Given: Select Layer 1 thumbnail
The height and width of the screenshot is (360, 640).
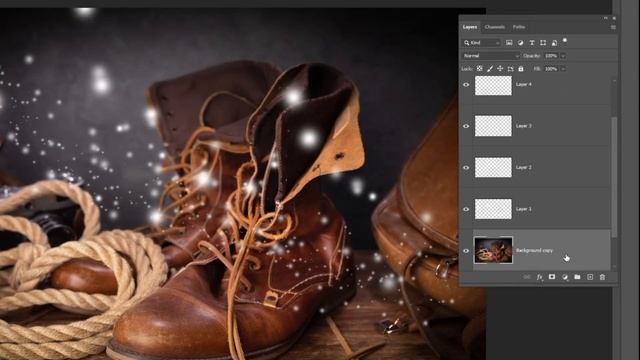Looking at the screenshot, I should (493, 209).
